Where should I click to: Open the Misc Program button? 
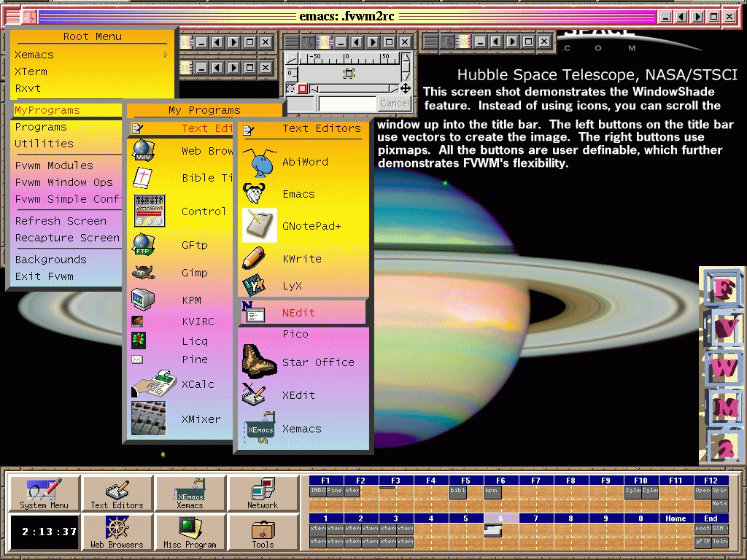[190, 532]
